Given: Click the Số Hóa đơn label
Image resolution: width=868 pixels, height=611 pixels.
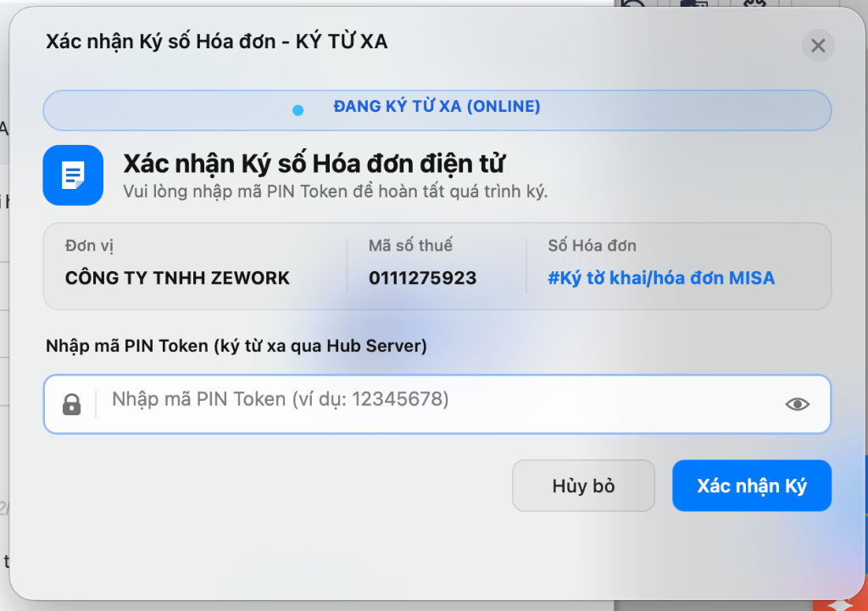Looking at the screenshot, I should (592, 245).
